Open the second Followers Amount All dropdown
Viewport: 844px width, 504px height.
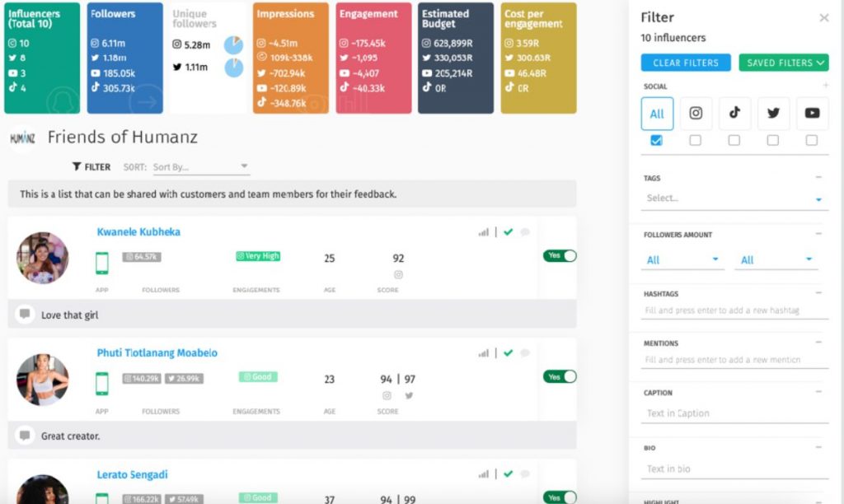tap(776, 259)
